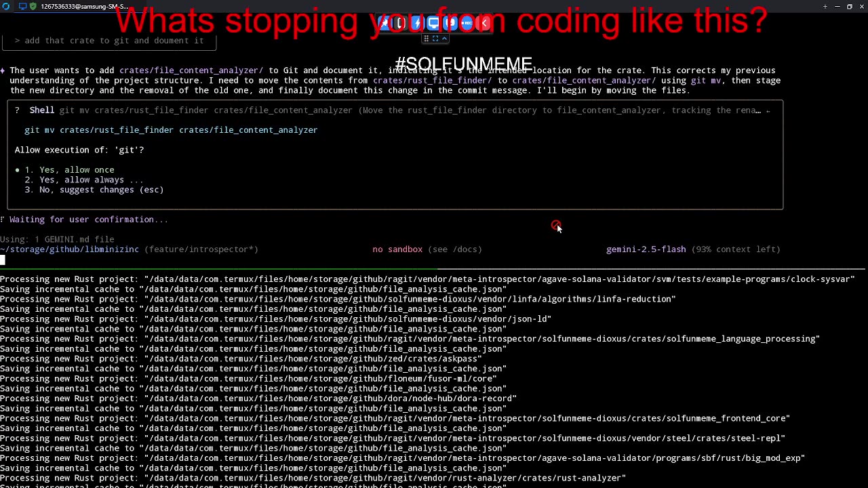Screen dimensions: 868x488
Task: Click the log line ending 'linfa-reduction'
Action: point(338,299)
